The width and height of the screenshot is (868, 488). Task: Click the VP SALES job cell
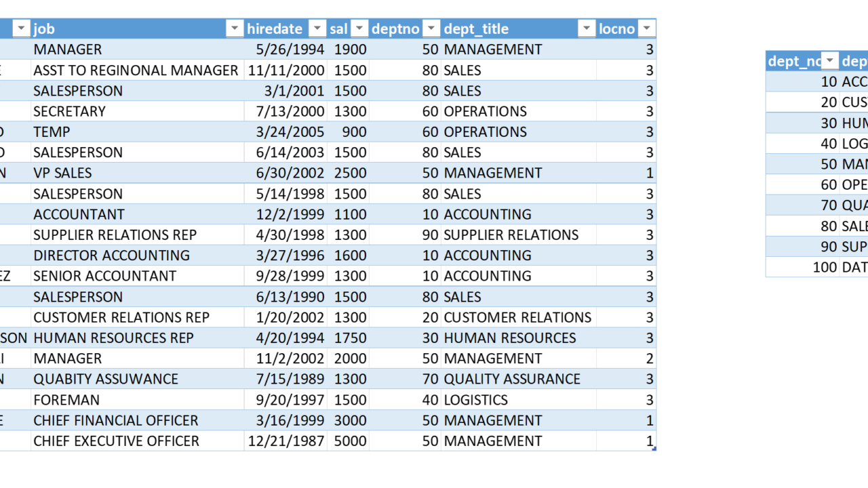click(x=138, y=173)
